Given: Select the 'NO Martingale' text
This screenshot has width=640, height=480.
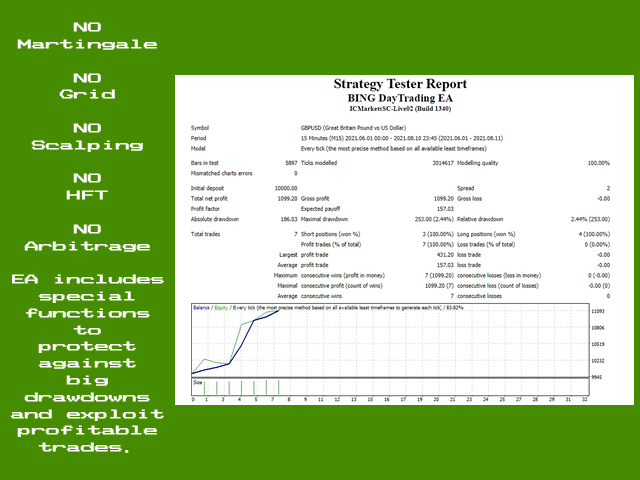Looking at the screenshot, I should tap(87, 36).
